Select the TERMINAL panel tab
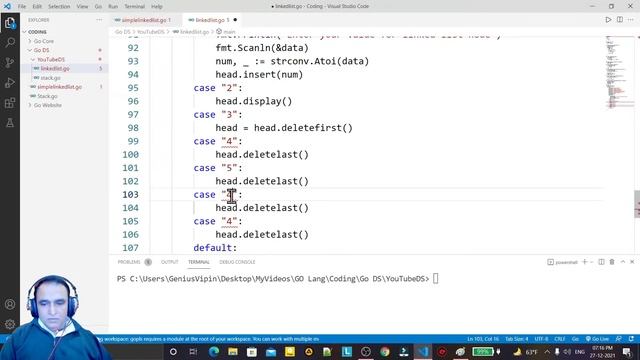Image resolution: width=640 pixels, height=360 pixels. pyautogui.click(x=199, y=262)
